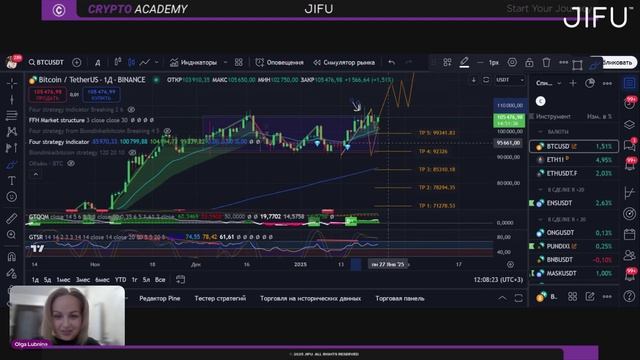This screenshot has width=640, height=360.
Task: Add a symbol to the watchlist with the plus icon
Action: [573, 83]
